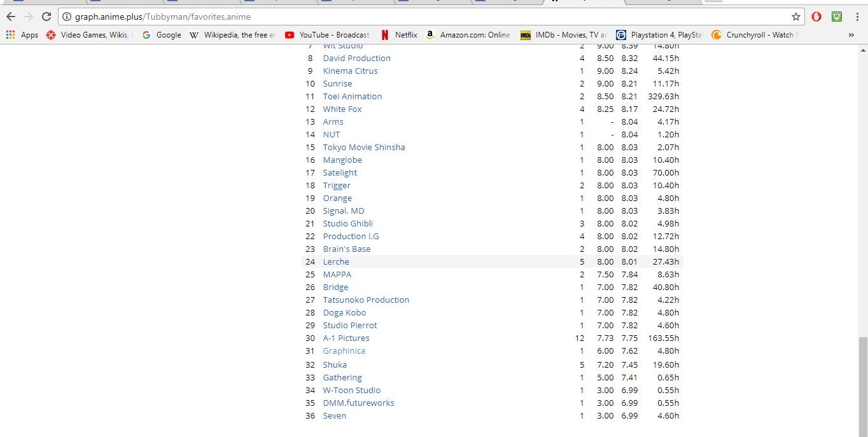Bookmark this page with star icon

coord(795,17)
